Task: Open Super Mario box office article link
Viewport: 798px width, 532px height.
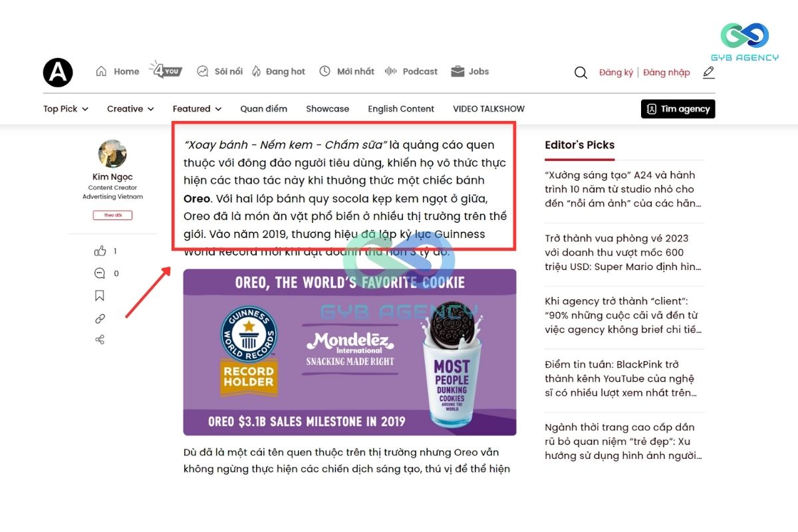Action: pyautogui.click(x=624, y=253)
